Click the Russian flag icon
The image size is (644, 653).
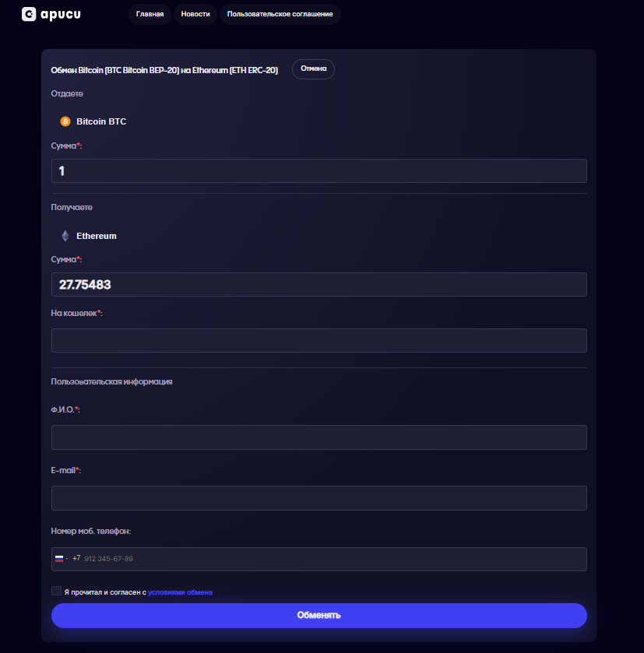coord(59,559)
